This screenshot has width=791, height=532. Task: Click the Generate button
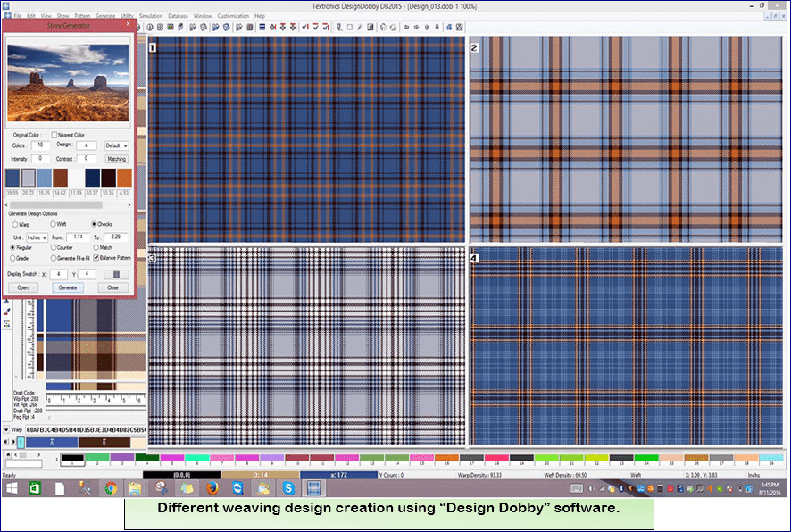[68, 287]
